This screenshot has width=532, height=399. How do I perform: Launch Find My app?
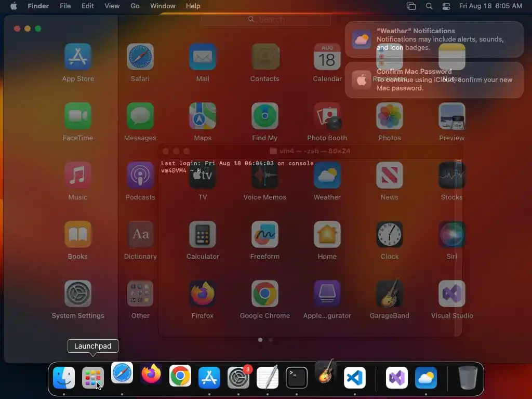[265, 116]
